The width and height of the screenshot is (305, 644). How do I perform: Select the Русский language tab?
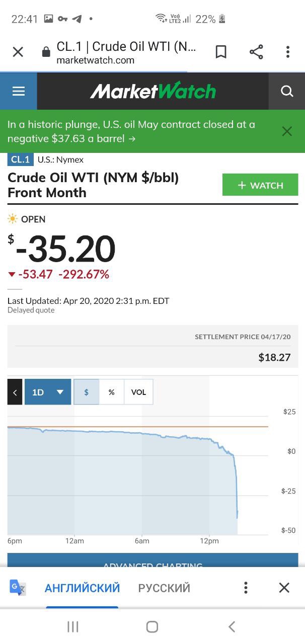coord(164,588)
